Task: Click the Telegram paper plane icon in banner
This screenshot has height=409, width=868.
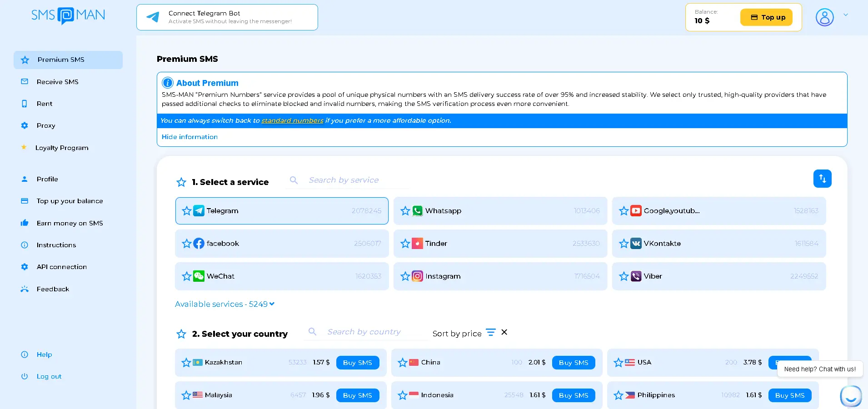Action: pos(153,17)
